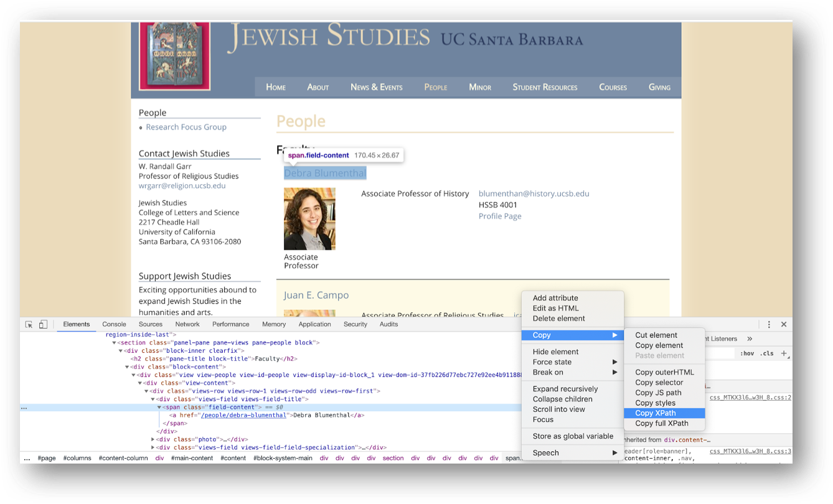The image size is (833, 504).
Task: Click the Debra Blumenthal name link
Action: coord(325,173)
